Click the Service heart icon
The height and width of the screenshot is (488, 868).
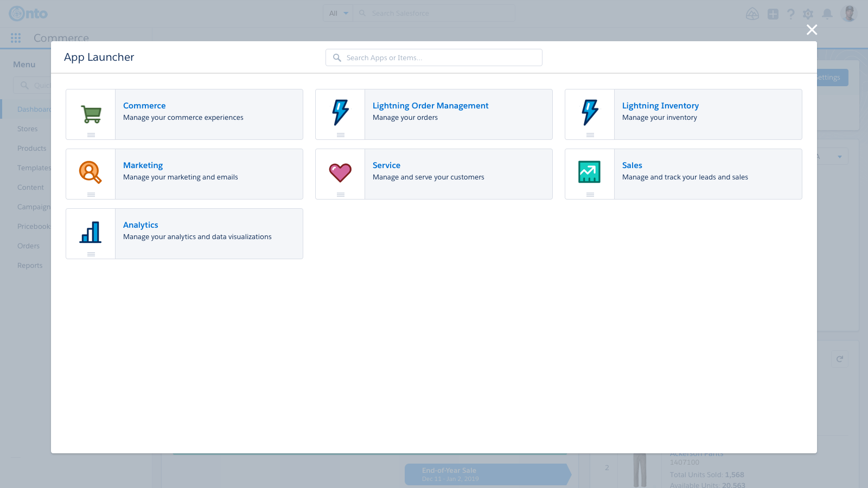point(340,173)
